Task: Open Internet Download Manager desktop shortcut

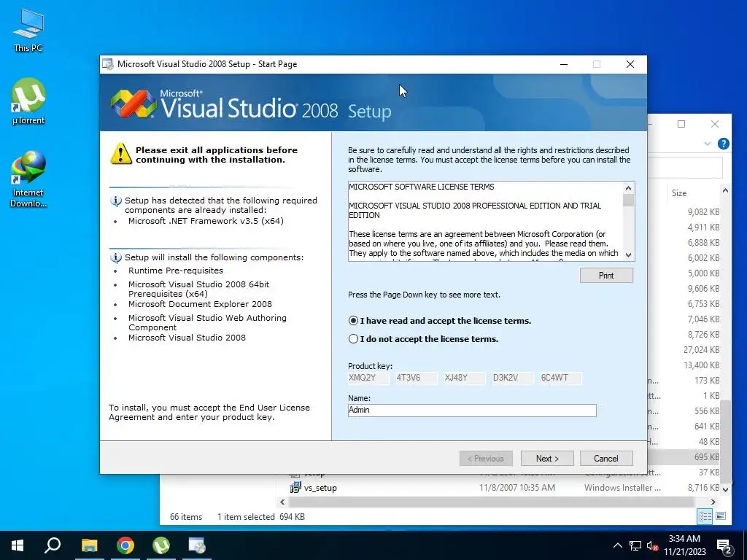Action: tap(28, 179)
